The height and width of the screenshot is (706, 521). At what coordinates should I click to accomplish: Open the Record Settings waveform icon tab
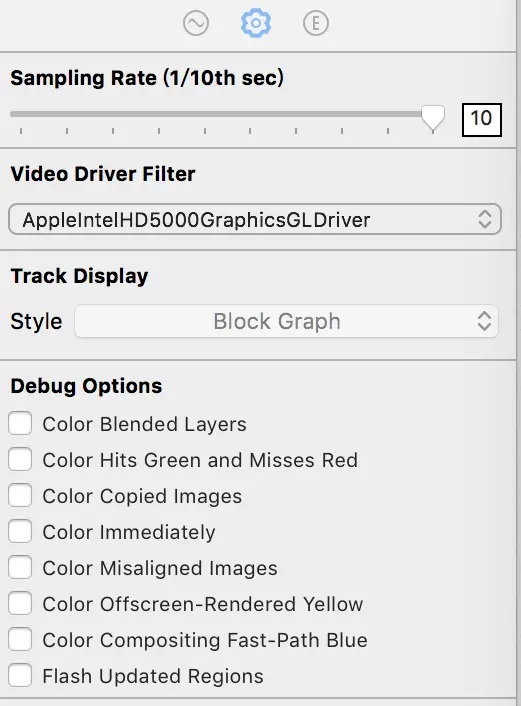(x=196, y=23)
